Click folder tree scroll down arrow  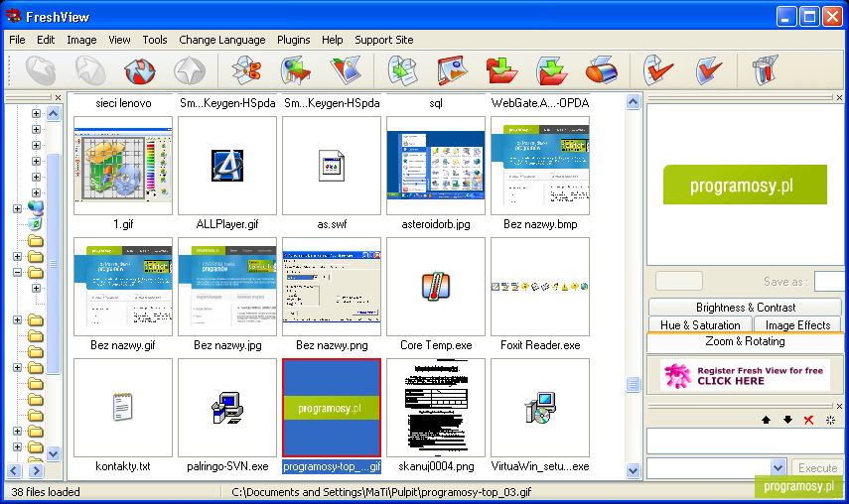click(x=53, y=453)
